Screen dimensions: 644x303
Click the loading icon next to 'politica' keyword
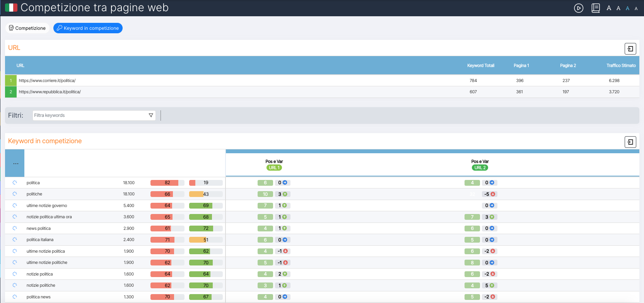pyautogui.click(x=15, y=183)
